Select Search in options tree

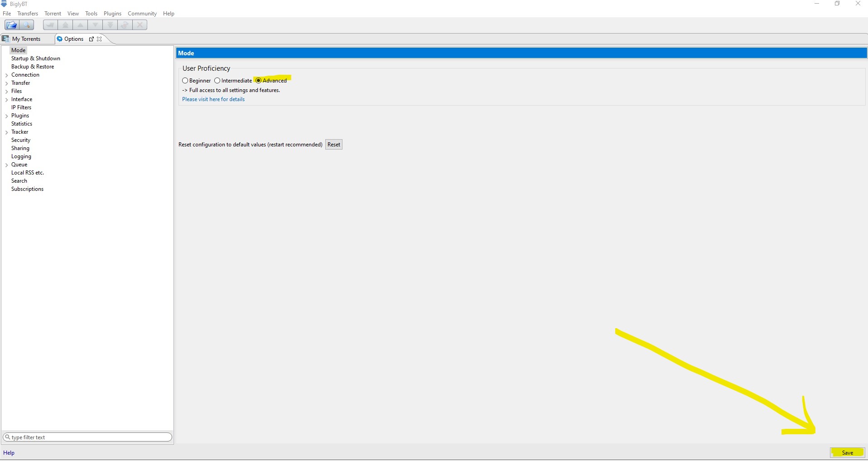19,181
